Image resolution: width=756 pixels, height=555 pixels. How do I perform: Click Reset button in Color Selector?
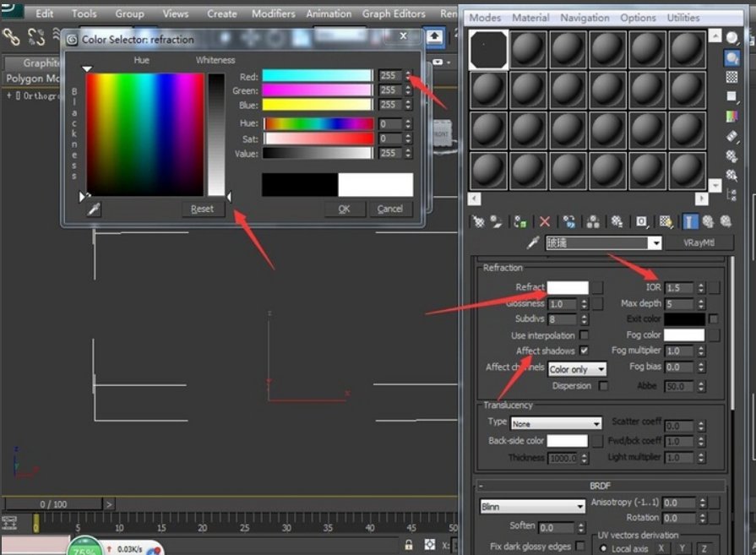[x=202, y=209]
